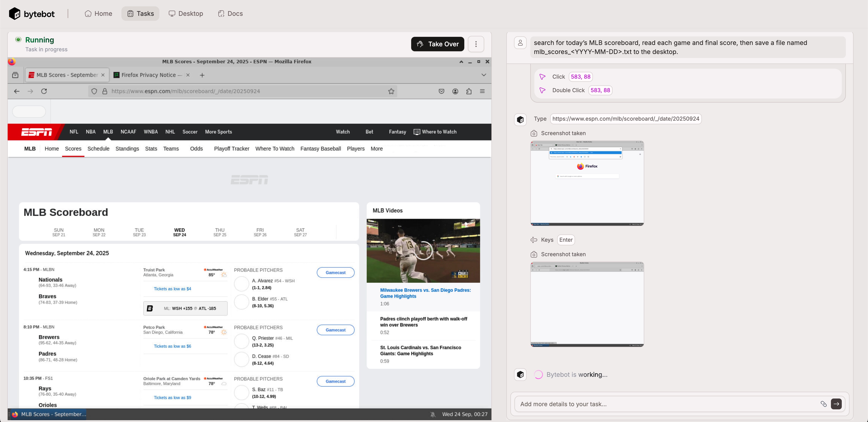Image resolution: width=868 pixels, height=422 pixels.
Task: Bookmark this page with star icon
Action: [x=391, y=91]
